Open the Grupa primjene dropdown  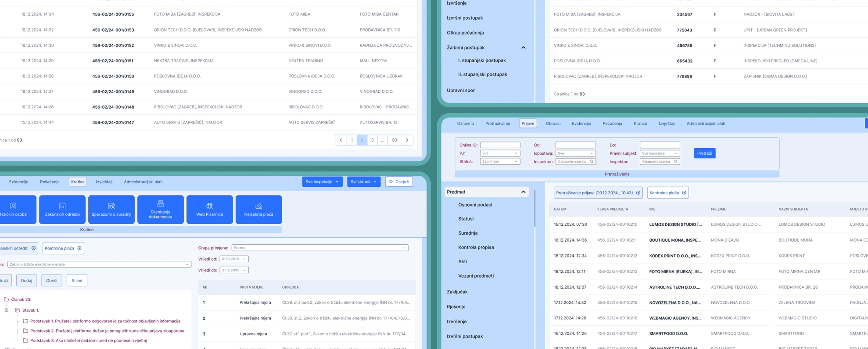coord(320,248)
